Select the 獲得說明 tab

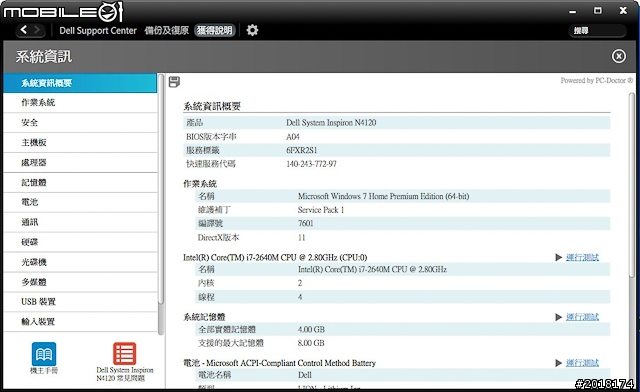215,30
